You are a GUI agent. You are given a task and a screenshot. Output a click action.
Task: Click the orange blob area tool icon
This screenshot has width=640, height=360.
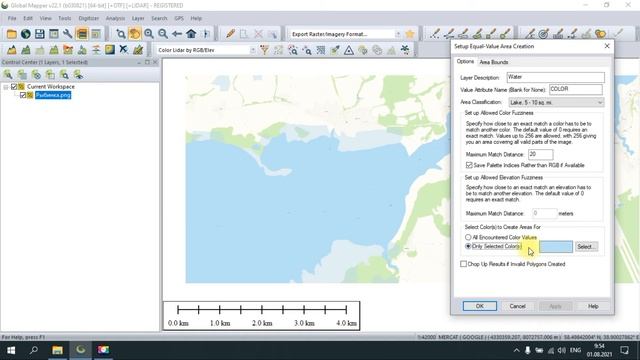(600, 34)
